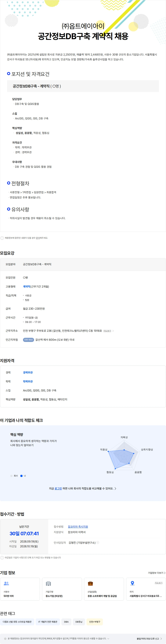Select the 디캠프 선발 유망 스타트업 채용관 tag

tap(17, 622)
